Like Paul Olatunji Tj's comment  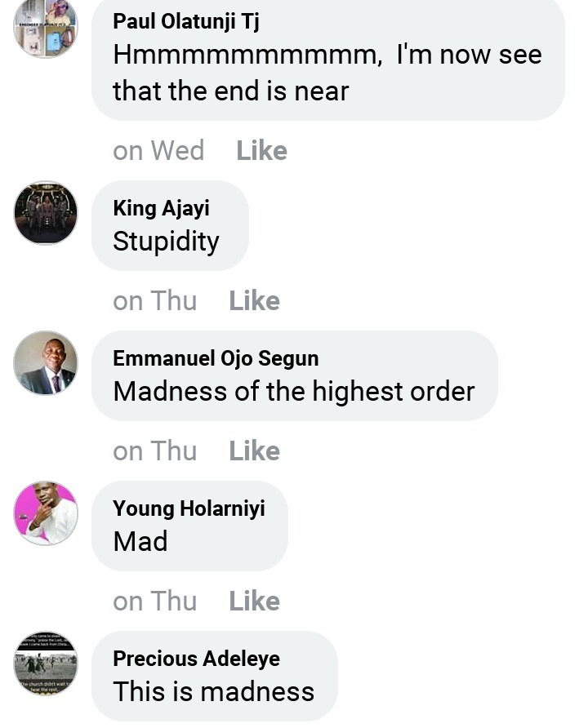pyautogui.click(x=261, y=151)
